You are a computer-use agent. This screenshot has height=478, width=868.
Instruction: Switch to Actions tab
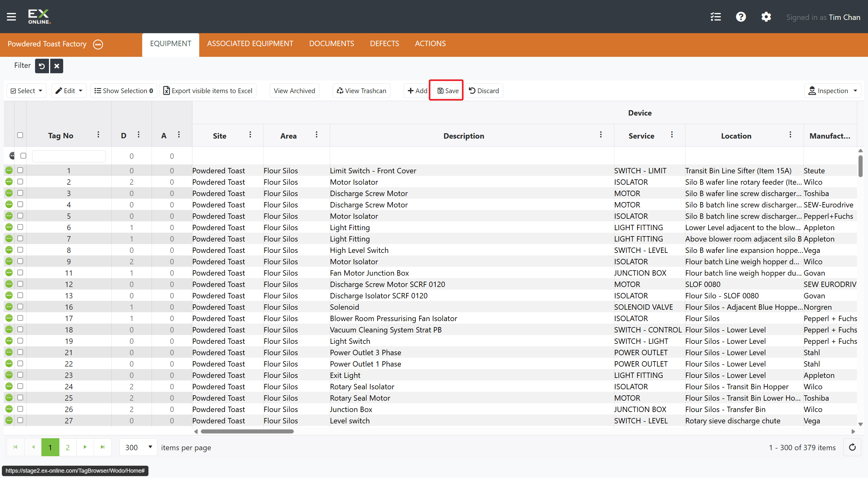430,44
